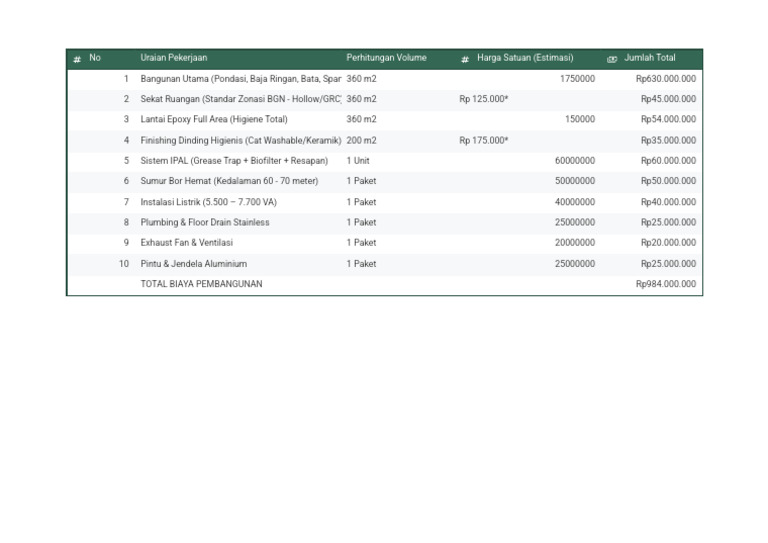
Task: Click the Rp 175.000* unit price cell
Action: (484, 141)
